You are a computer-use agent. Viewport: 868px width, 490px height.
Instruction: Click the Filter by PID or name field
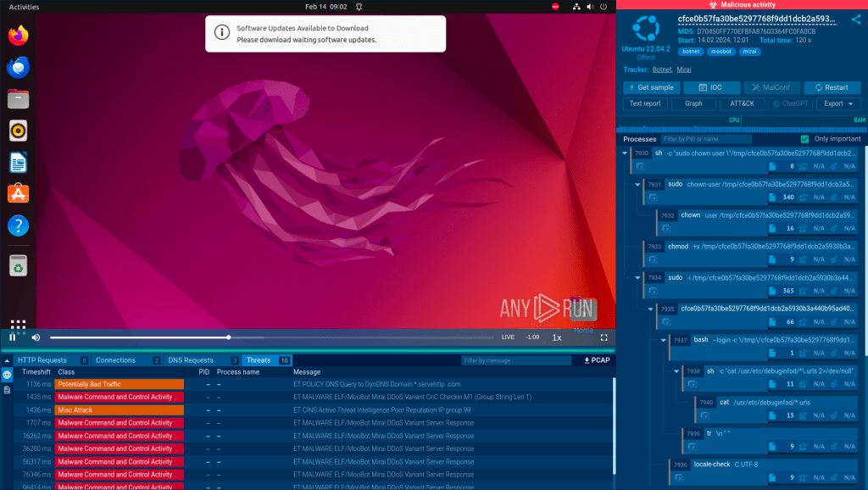(705, 139)
